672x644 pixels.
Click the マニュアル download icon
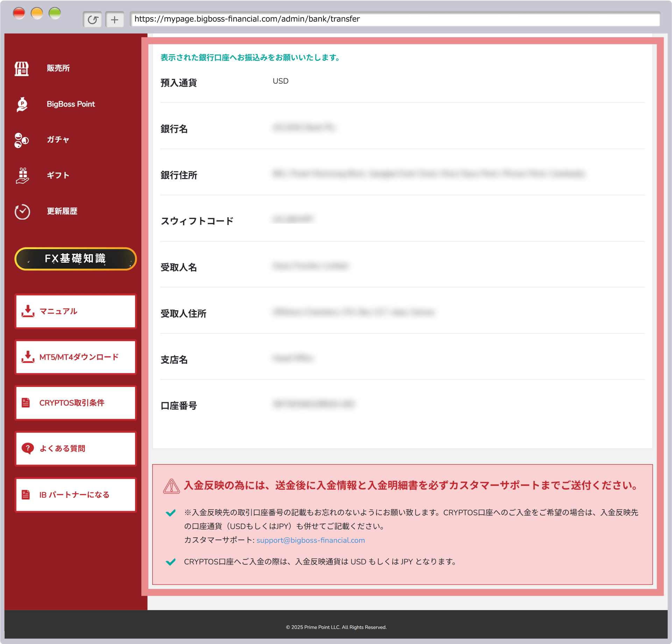pyautogui.click(x=28, y=311)
